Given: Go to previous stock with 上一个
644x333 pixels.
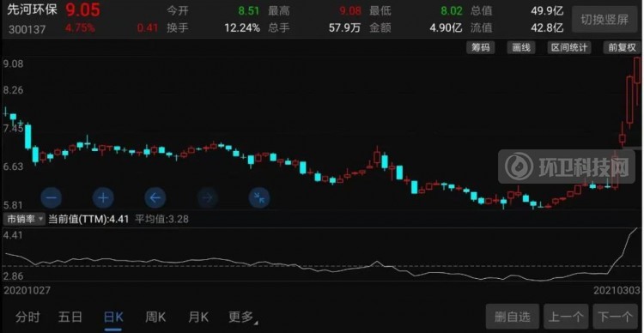Looking at the screenshot, I should tap(566, 317).
